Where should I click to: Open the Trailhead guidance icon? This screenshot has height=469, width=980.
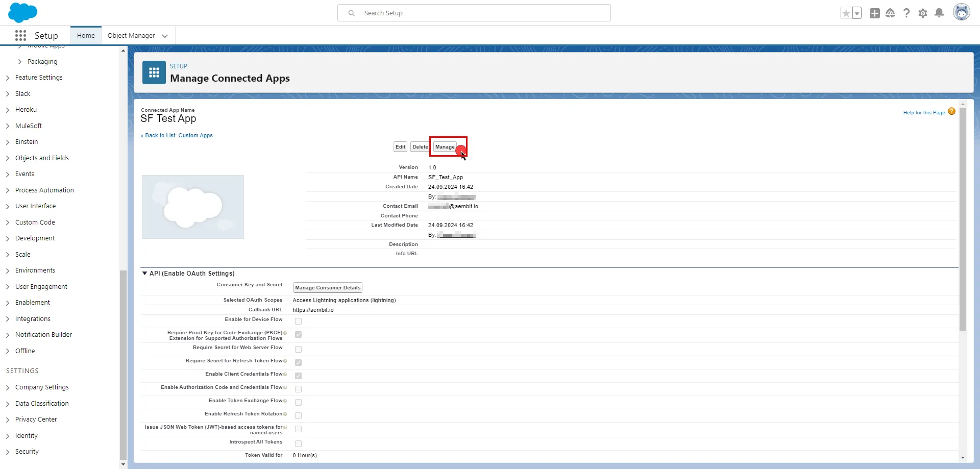[890, 13]
